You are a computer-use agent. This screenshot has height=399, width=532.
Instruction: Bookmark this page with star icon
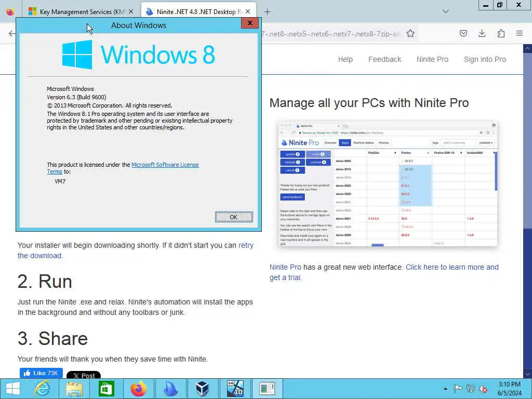click(x=410, y=33)
